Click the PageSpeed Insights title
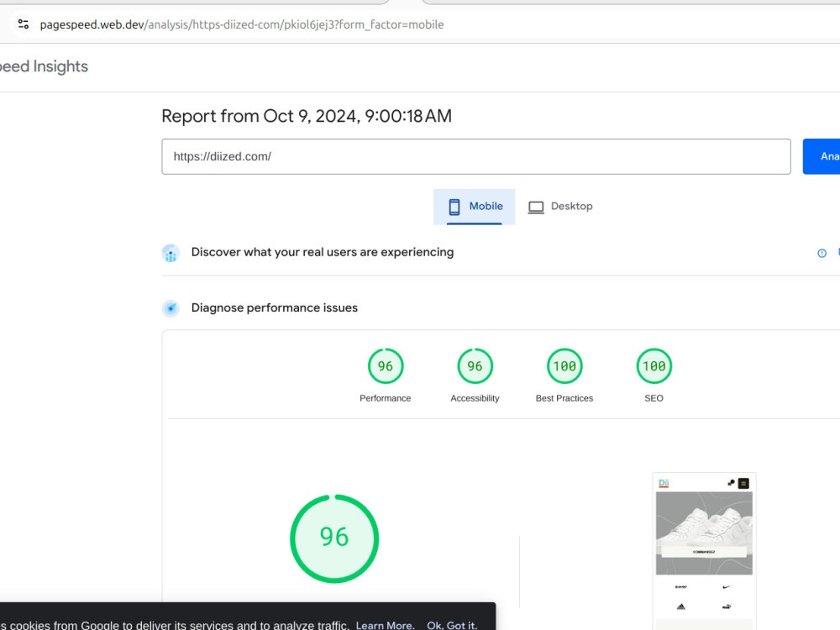Viewport: 840px width, 630px height. [x=44, y=66]
